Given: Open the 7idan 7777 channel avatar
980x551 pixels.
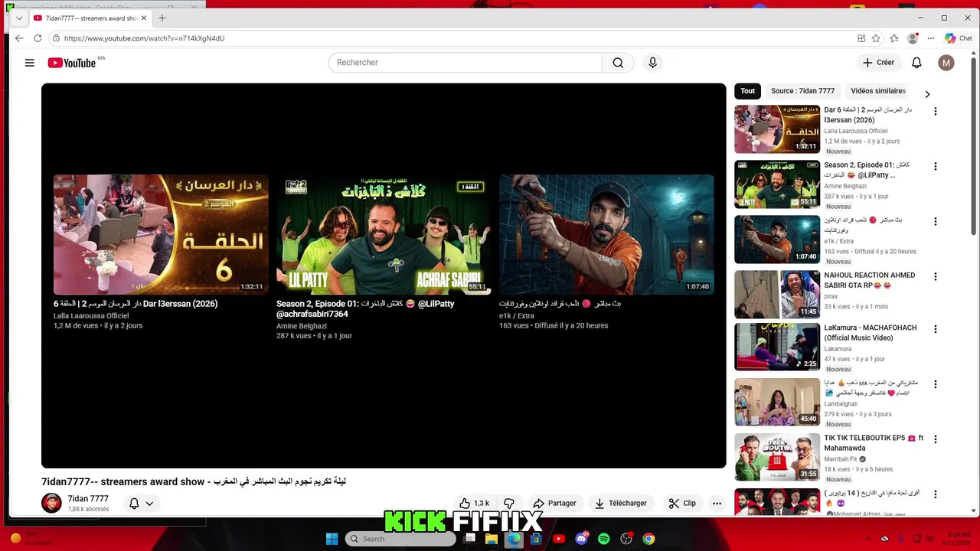Looking at the screenshot, I should coord(51,503).
